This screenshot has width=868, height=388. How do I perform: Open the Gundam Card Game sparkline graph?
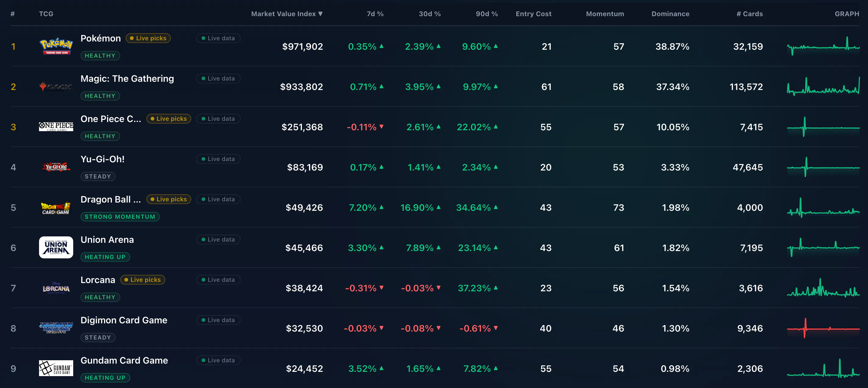tap(823, 368)
